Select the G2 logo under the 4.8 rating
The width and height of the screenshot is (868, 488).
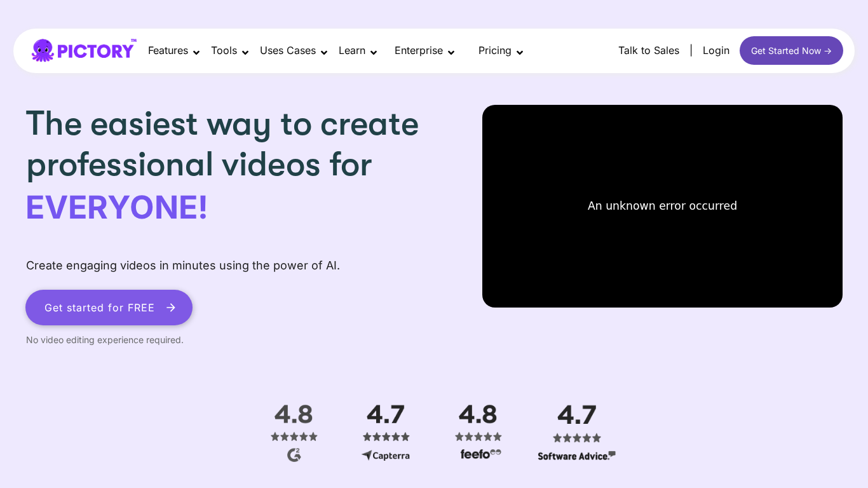point(294,455)
